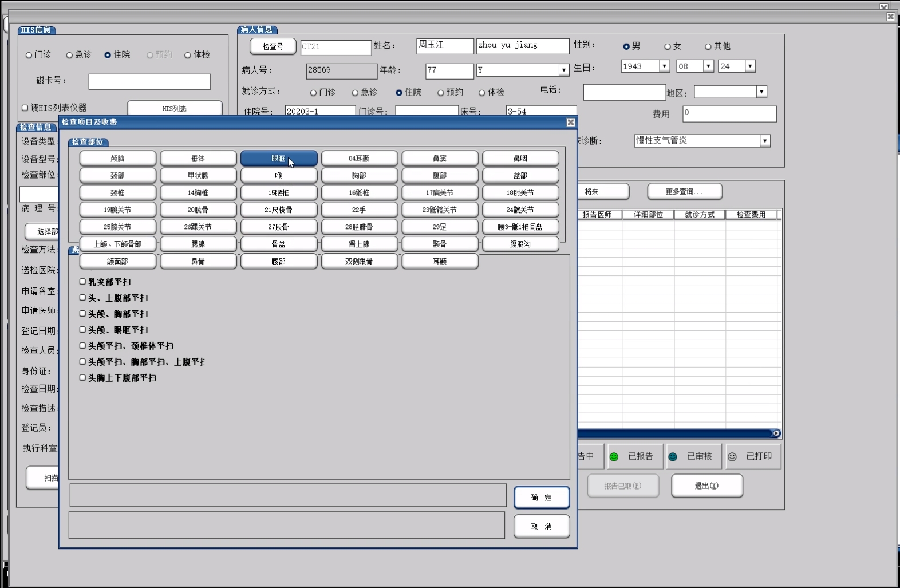Click the 就诊方式 column header
The image size is (900, 588).
(700, 215)
